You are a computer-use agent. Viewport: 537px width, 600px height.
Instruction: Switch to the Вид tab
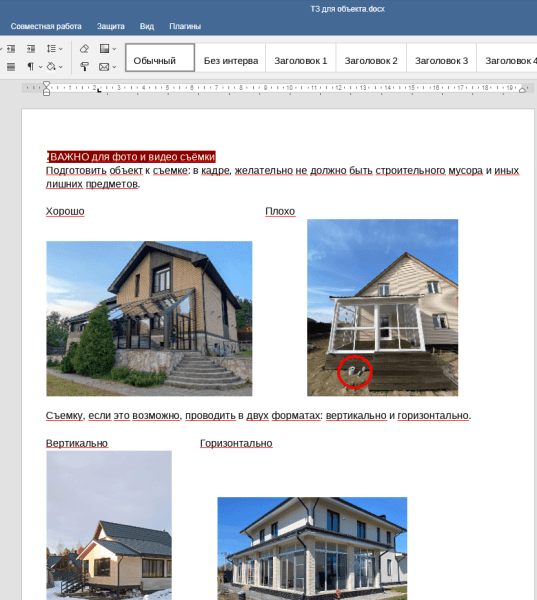(147, 26)
